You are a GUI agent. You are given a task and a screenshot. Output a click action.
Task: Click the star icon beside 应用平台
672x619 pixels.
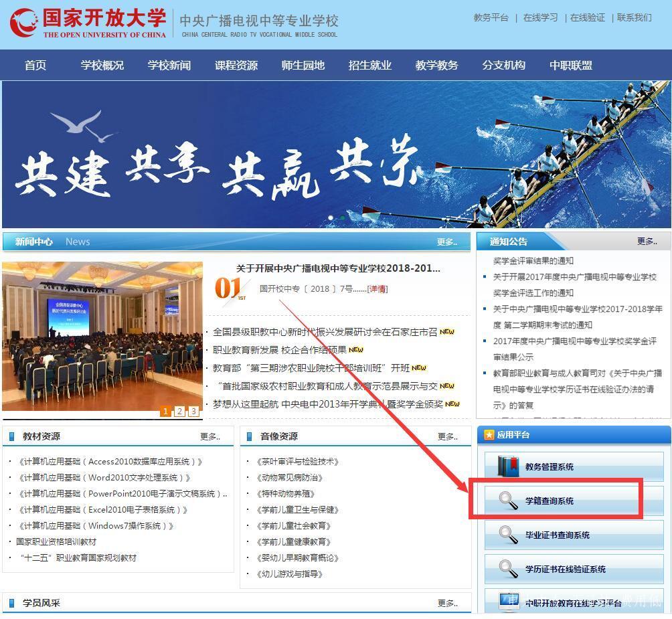(489, 434)
